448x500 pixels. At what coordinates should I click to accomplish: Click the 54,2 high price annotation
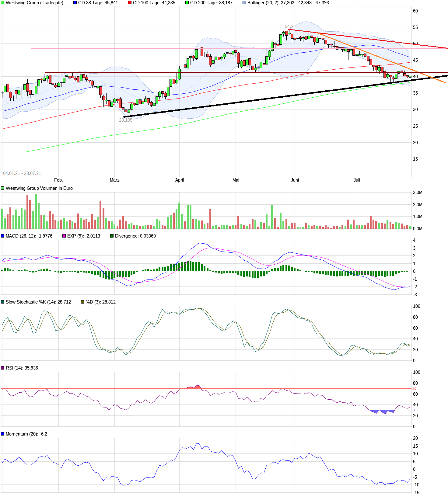(x=289, y=26)
